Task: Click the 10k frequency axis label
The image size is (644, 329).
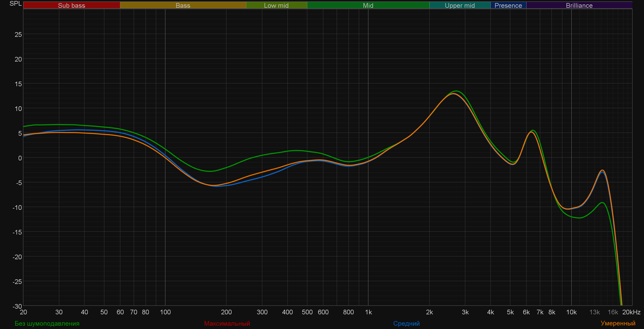Action: [571, 312]
